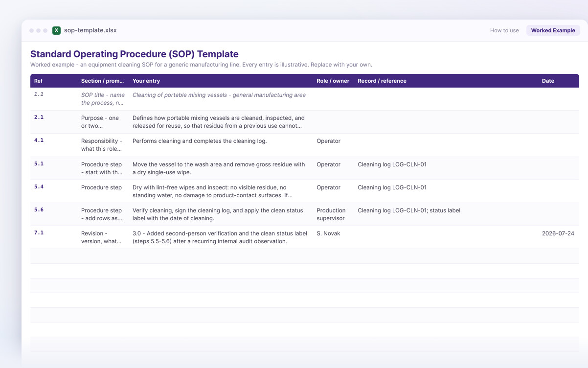
Task: Select ref cell 2.1
Action: tap(39, 117)
